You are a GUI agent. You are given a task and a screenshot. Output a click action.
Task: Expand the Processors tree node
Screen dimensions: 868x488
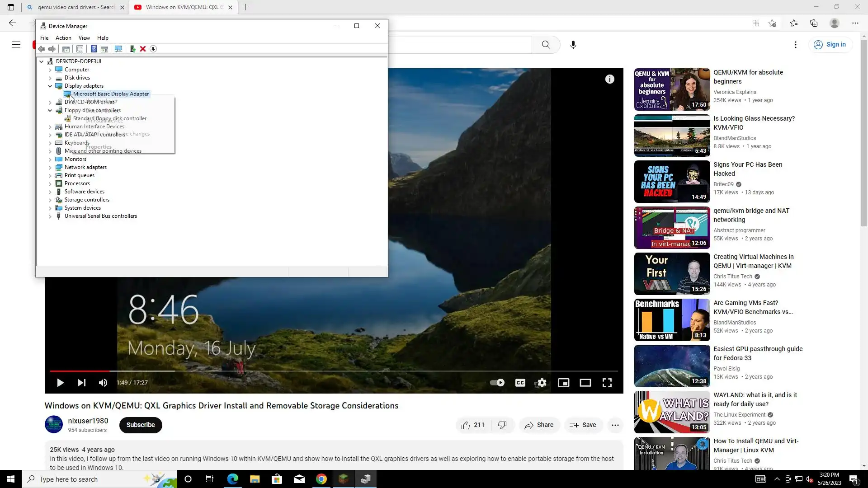pos(50,183)
